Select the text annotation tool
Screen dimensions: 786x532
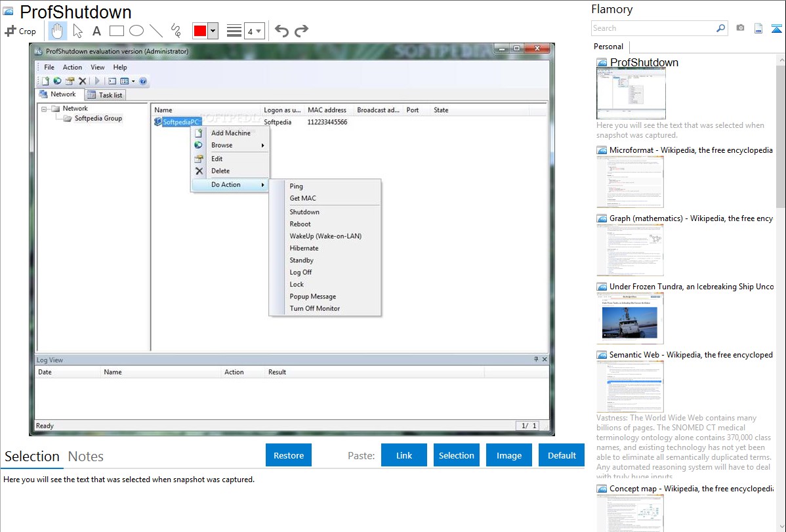tap(96, 31)
